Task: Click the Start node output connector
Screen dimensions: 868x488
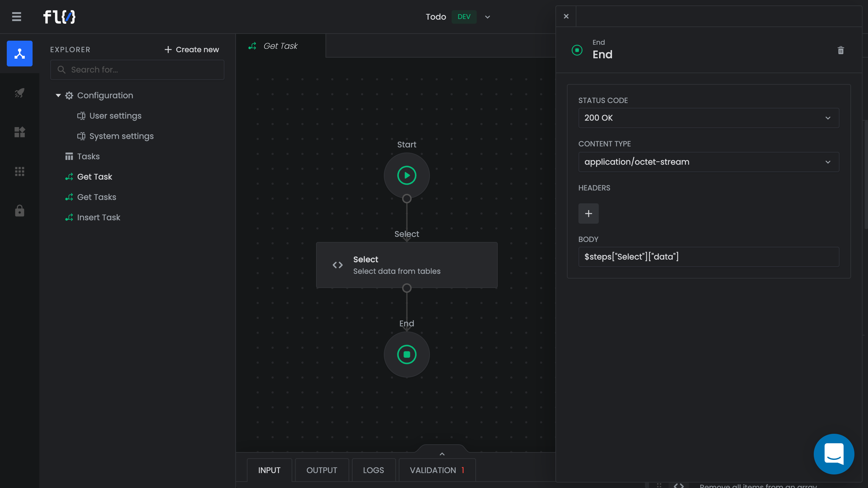Action: (407, 199)
